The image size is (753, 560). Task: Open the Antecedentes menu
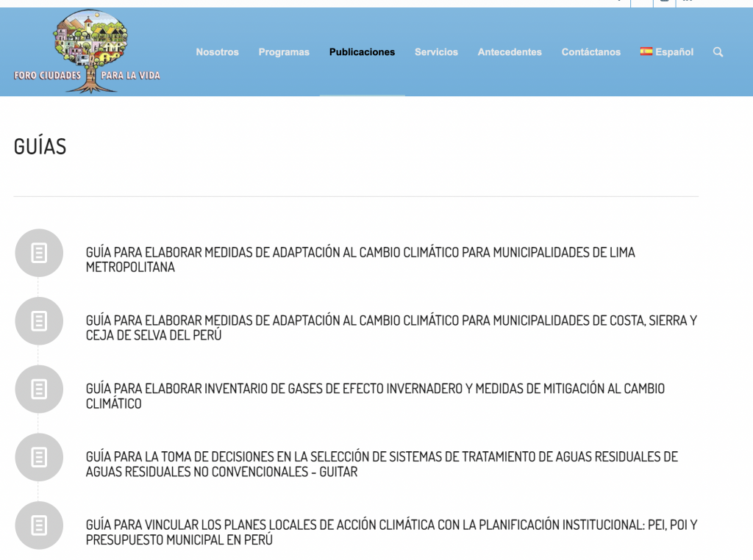pyautogui.click(x=510, y=52)
